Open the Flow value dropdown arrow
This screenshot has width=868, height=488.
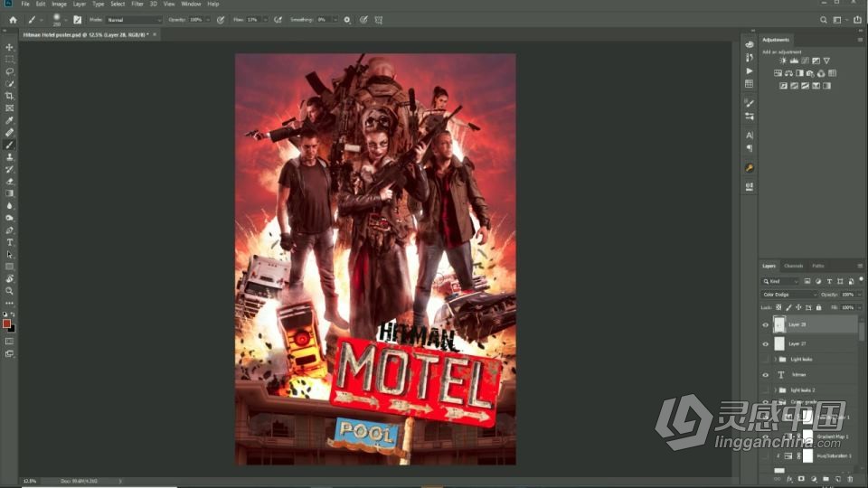[265, 20]
